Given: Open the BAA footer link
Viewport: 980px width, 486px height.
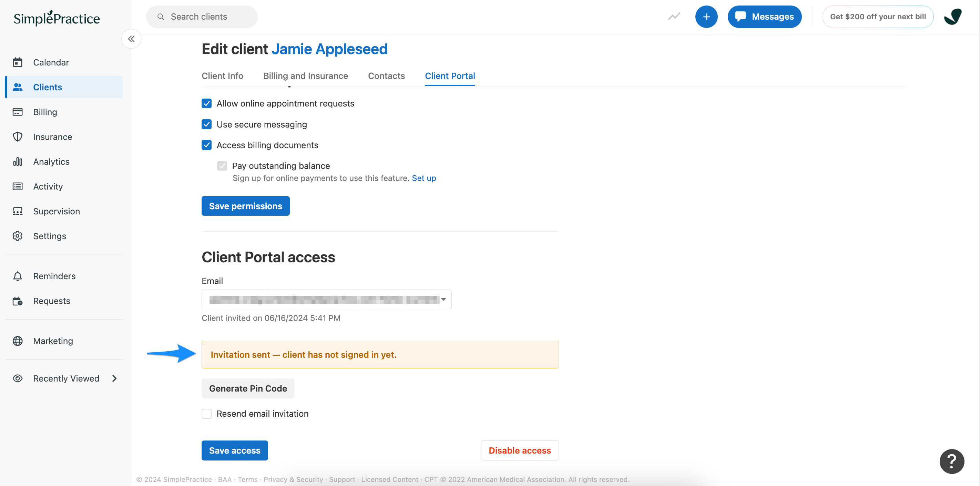Looking at the screenshot, I should pyautogui.click(x=224, y=479).
